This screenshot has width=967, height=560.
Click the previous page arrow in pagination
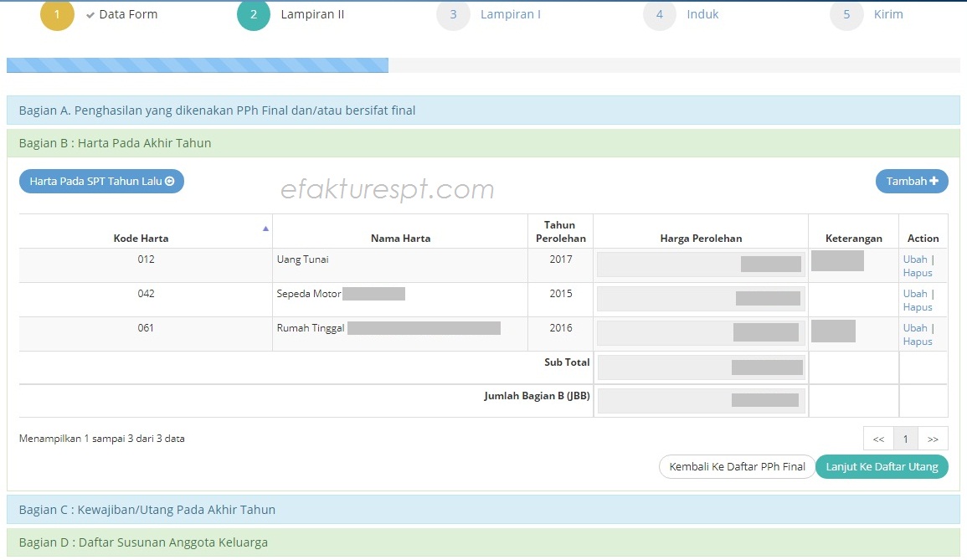pyautogui.click(x=877, y=438)
